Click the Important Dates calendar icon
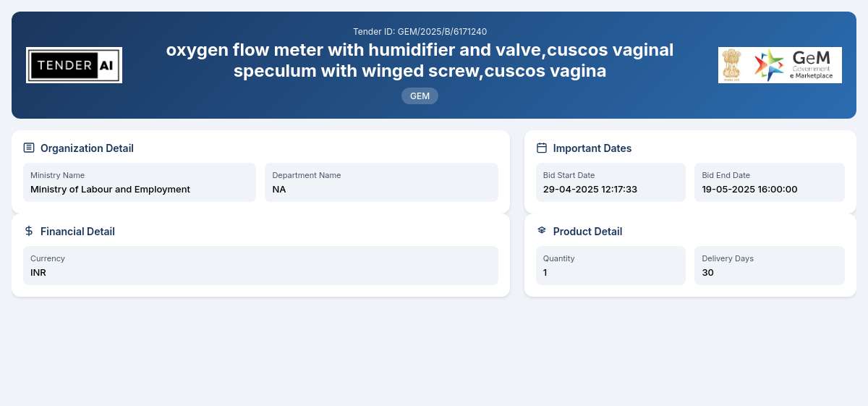The width and height of the screenshot is (868, 406). [542, 148]
